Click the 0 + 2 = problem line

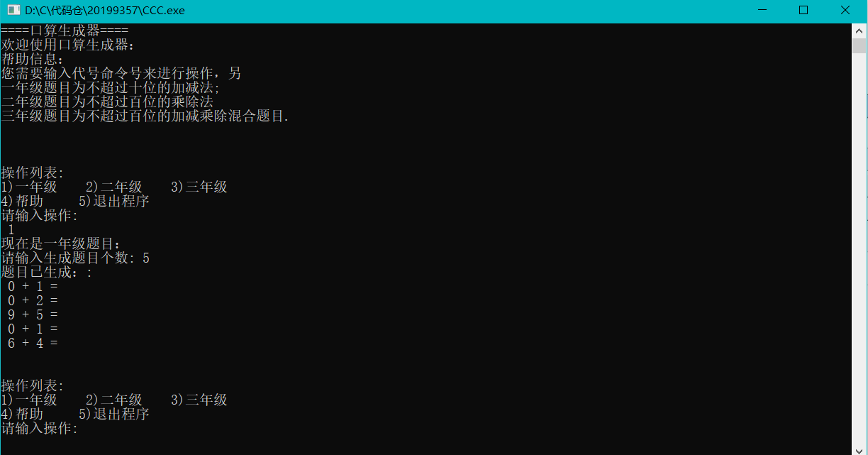pos(33,300)
